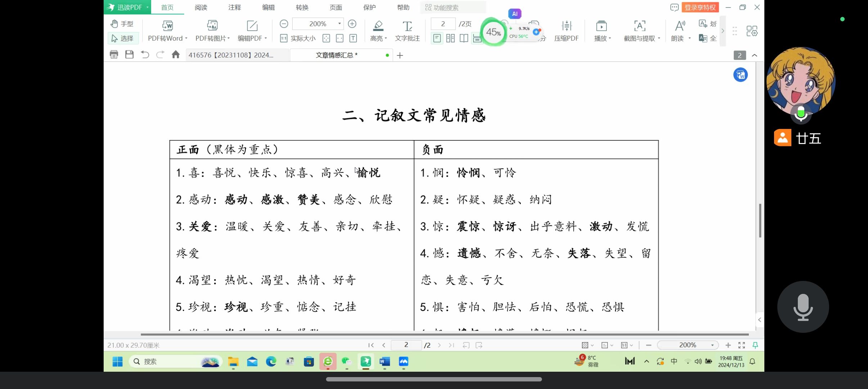868x389 pixels.
Task: Click the save document icon
Action: tap(129, 55)
